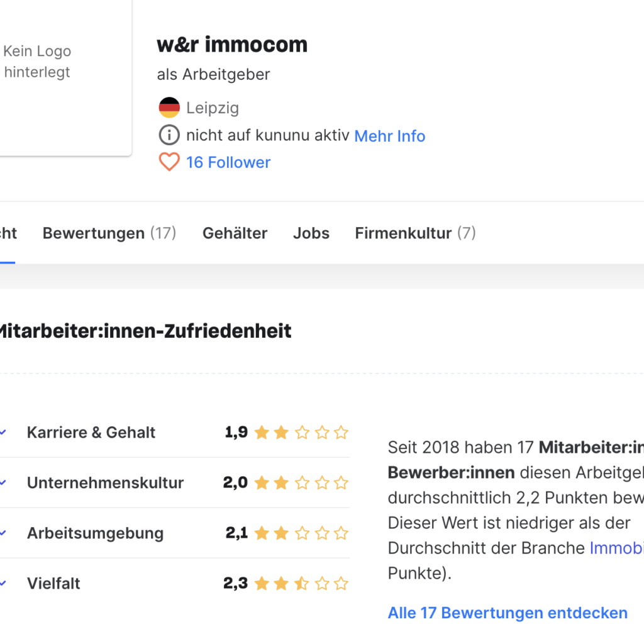Switch to the Gehälter tab
The image size is (644, 644).
(235, 233)
